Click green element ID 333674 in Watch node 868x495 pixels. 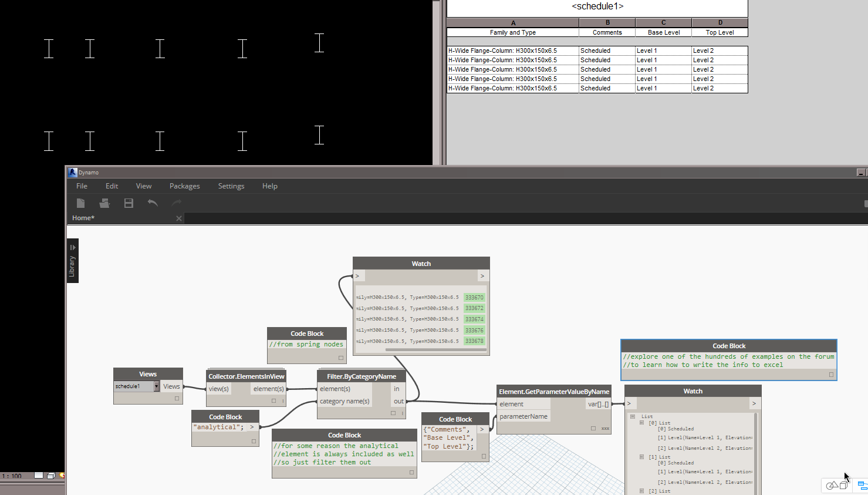pyautogui.click(x=474, y=319)
